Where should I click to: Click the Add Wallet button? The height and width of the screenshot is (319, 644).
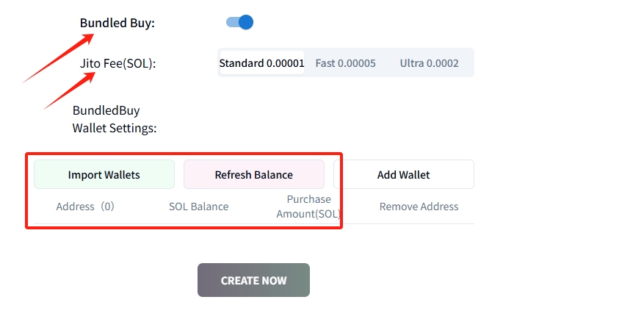[403, 175]
